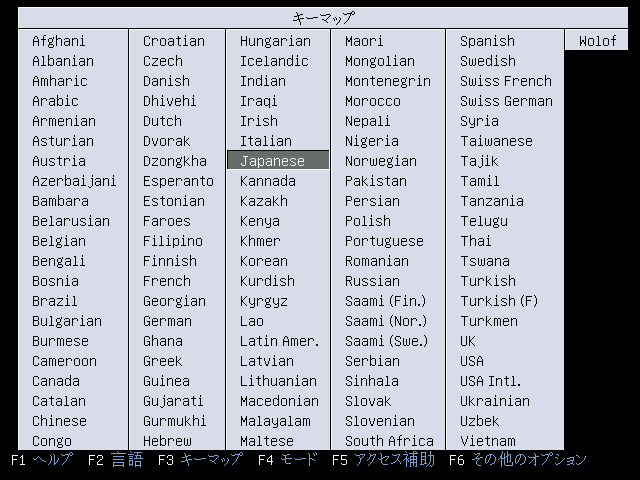
Task: Pick Vietnam keymap entry
Action: coord(488,441)
